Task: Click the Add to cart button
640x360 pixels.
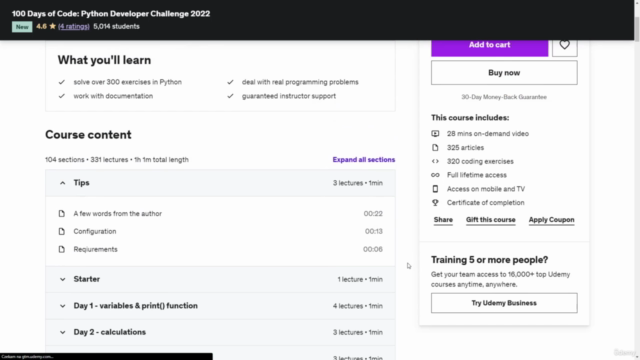Action: pyautogui.click(x=489, y=47)
